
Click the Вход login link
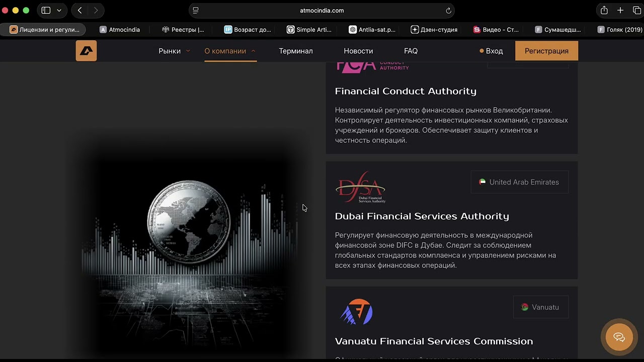point(491,51)
